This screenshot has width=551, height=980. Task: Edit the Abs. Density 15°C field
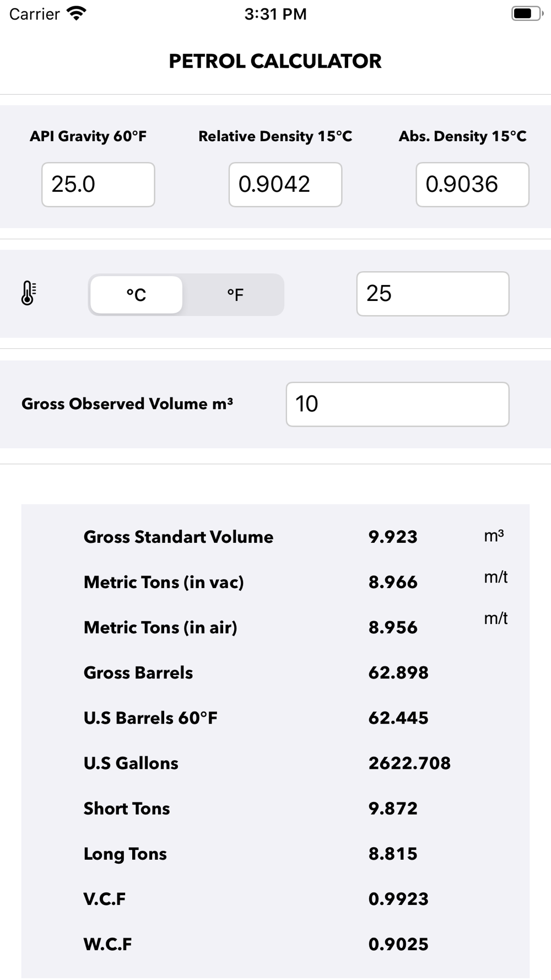pos(473,185)
